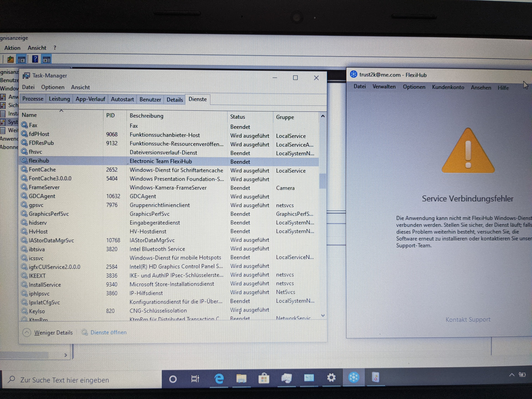
Task: Click the Cortana circle icon
Action: pos(173,379)
